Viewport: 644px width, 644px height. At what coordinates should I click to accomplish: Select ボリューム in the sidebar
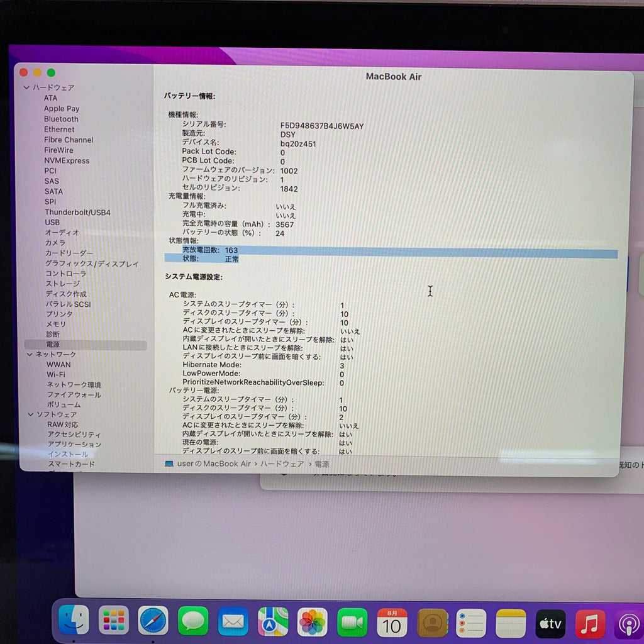coord(64,404)
